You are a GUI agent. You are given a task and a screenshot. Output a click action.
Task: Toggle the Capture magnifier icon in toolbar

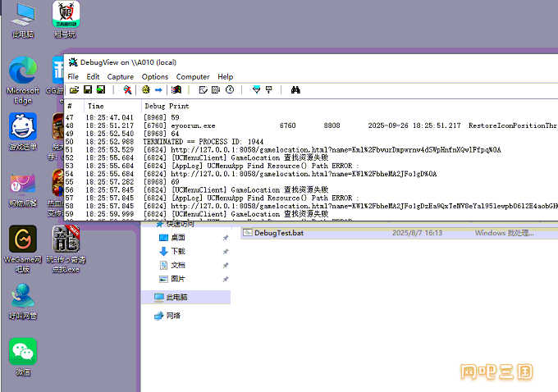click(127, 89)
